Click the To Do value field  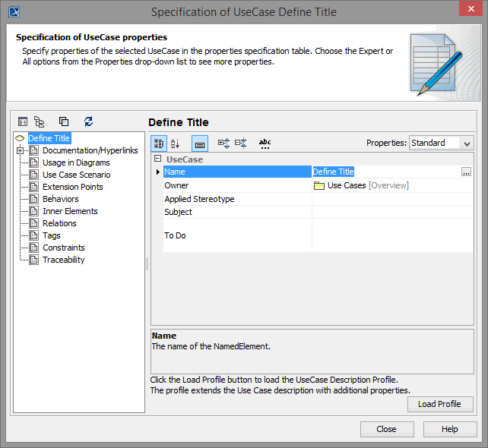click(x=392, y=235)
